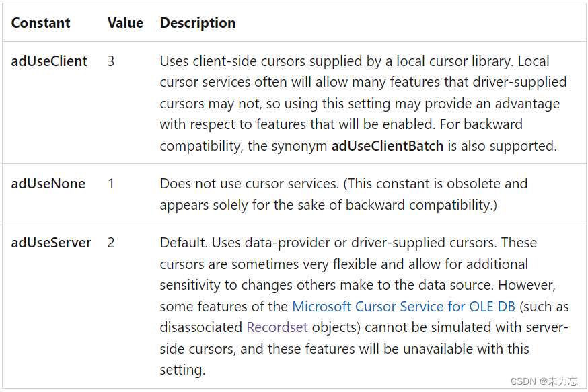Select the adUseClient constant name
588x392 pixels.
click(x=49, y=61)
